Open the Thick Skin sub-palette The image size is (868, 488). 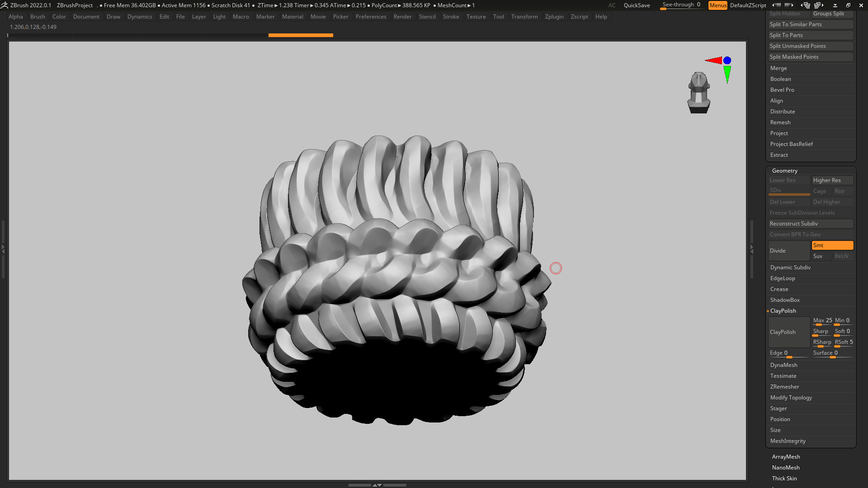click(784, 479)
